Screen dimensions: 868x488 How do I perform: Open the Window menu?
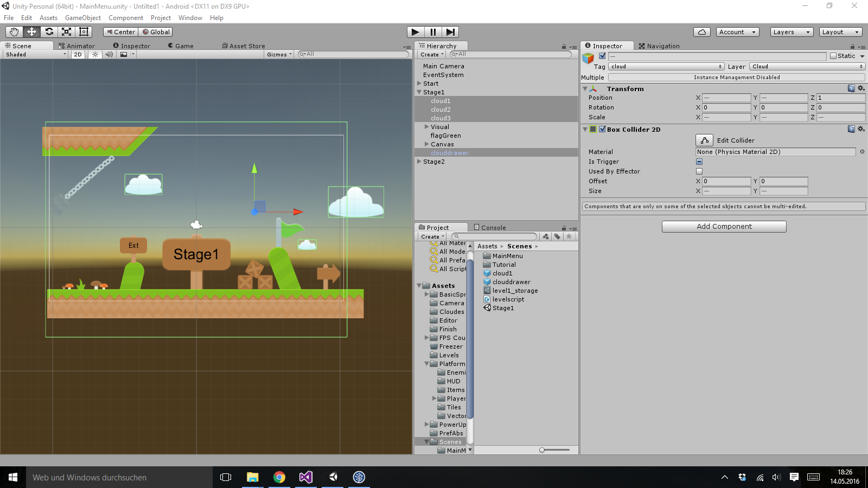190,18
